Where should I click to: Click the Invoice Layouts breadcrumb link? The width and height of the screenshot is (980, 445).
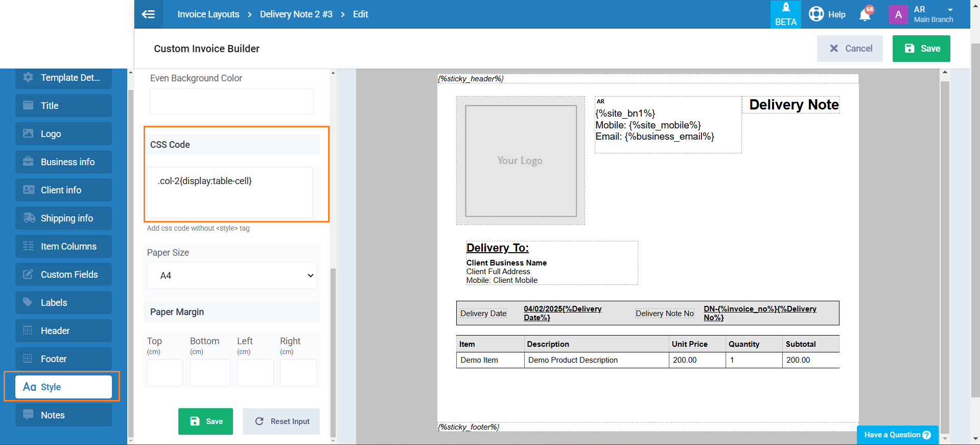point(208,14)
